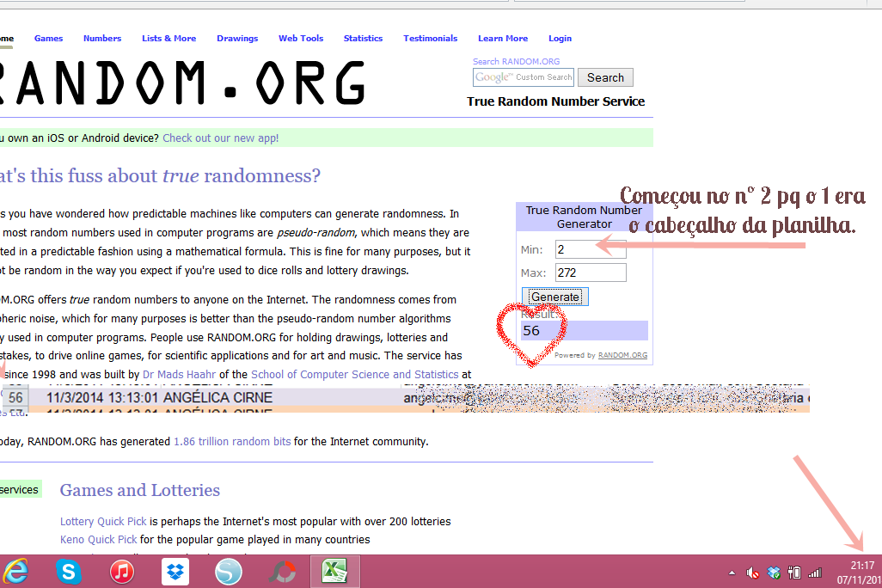Click the True Random Number Generator title
The width and height of the screenshot is (882, 588).
point(584,217)
